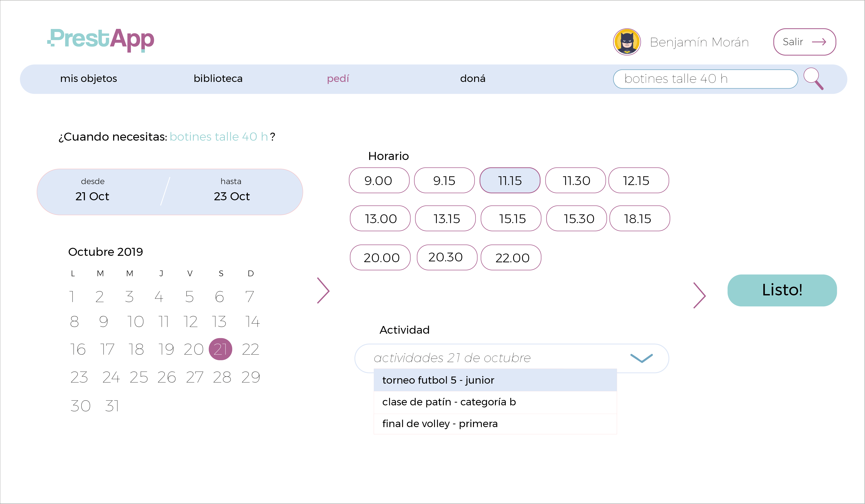Click the arrow chevron left of Listo button
The width and height of the screenshot is (865, 504).
coord(699,295)
